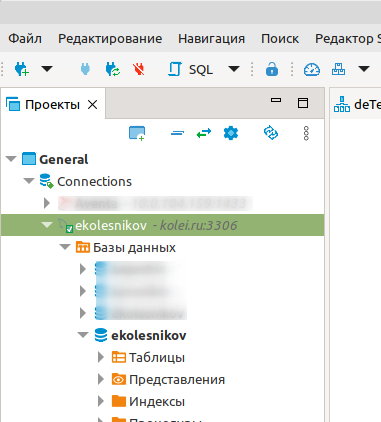Toggle link with editor green arrows

204,133
